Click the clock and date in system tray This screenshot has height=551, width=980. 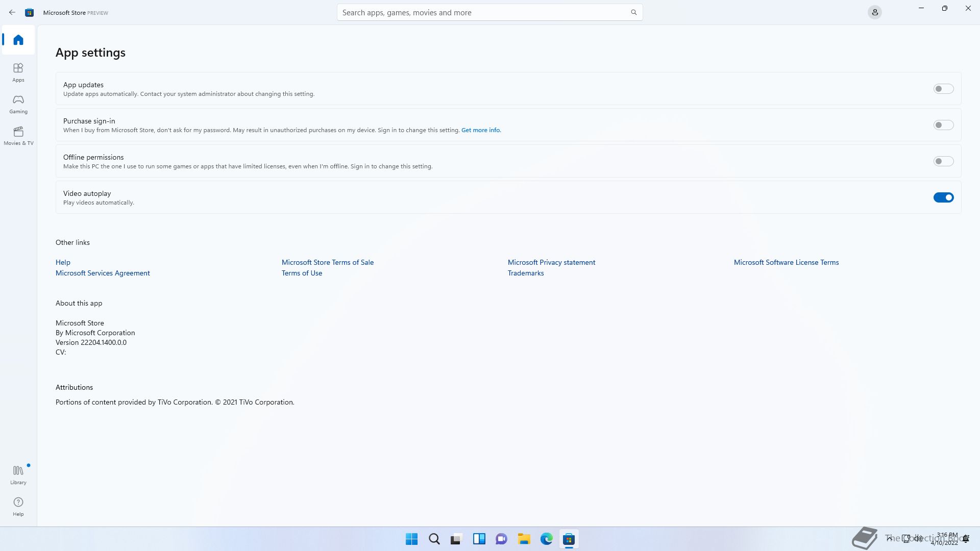click(945, 539)
